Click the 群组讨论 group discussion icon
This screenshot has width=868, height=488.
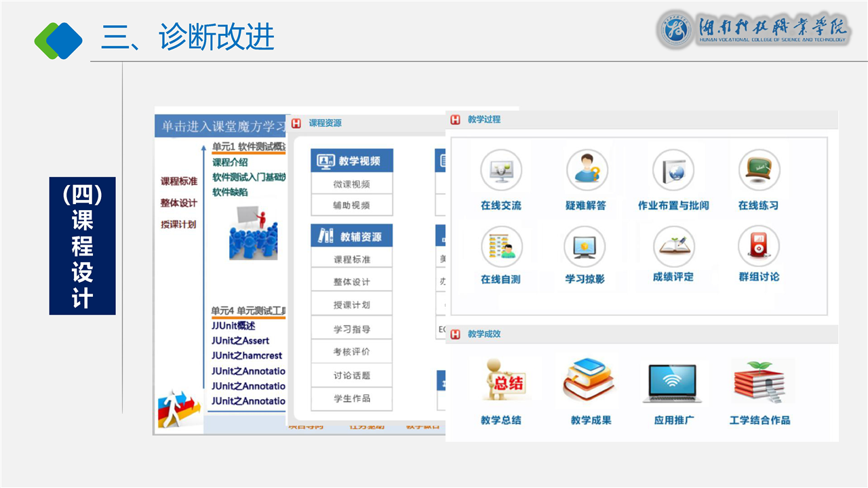pyautogui.click(x=759, y=245)
